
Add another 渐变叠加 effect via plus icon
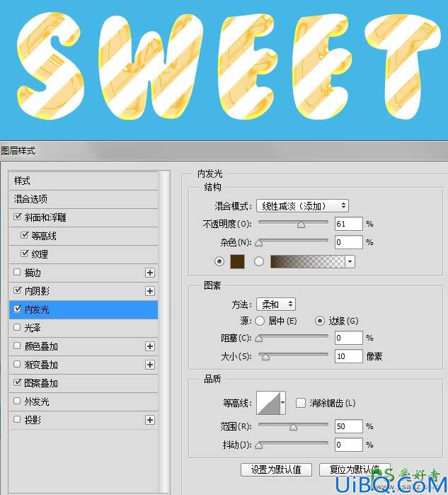(150, 365)
